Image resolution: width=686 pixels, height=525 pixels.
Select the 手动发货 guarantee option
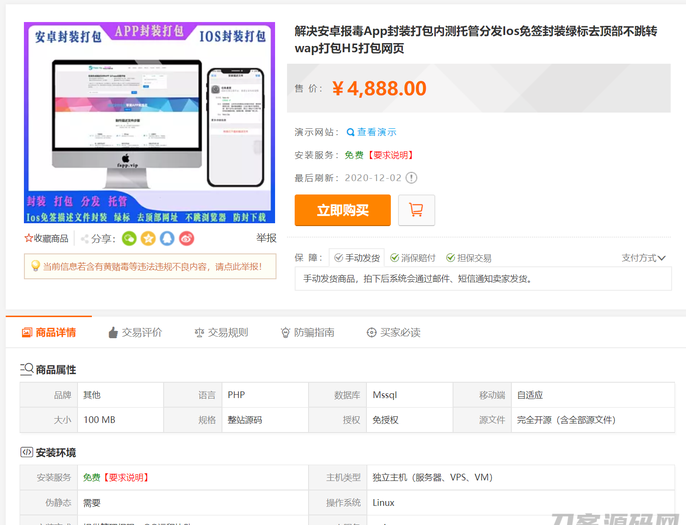point(356,258)
